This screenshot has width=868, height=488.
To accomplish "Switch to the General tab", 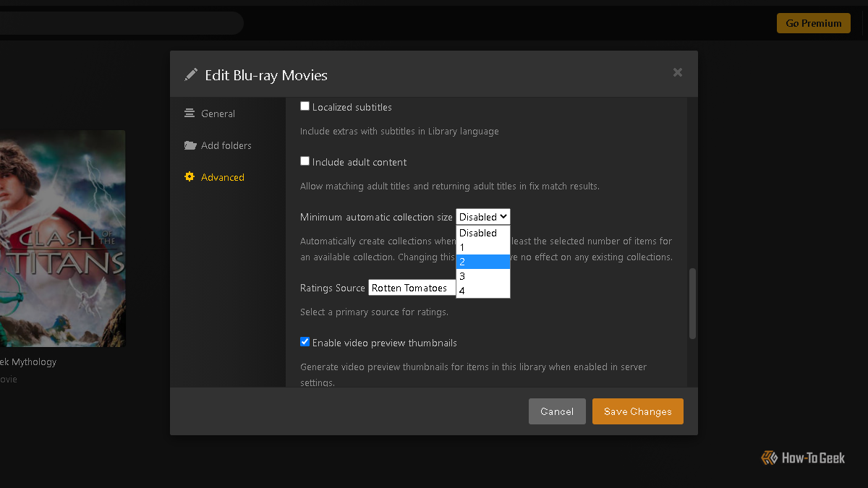I will (218, 114).
